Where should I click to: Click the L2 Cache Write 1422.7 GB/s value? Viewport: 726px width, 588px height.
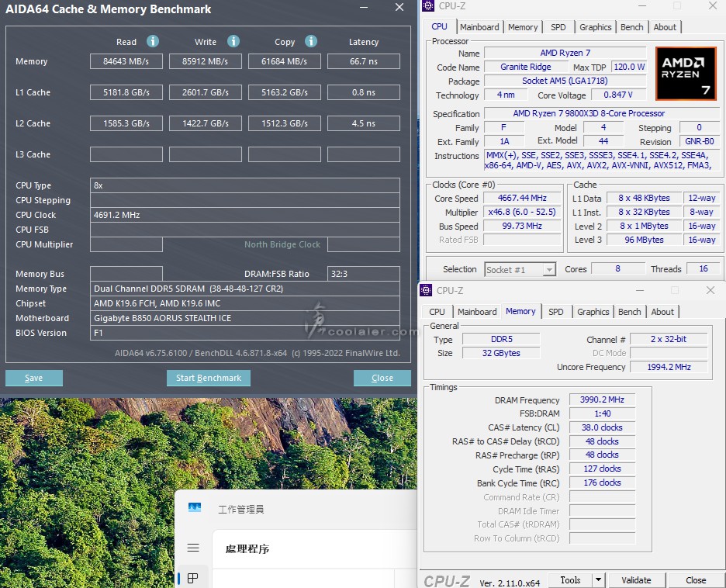(205, 123)
